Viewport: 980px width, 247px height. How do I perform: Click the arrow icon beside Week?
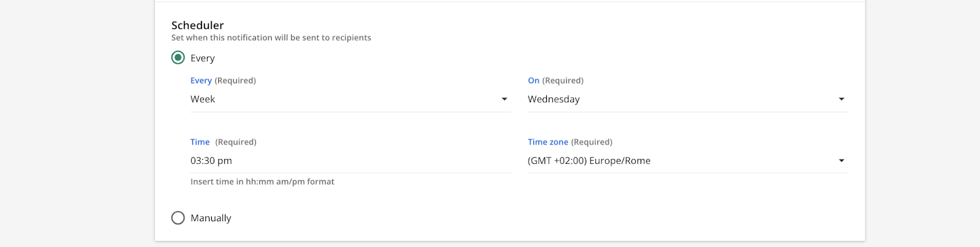pos(505,99)
